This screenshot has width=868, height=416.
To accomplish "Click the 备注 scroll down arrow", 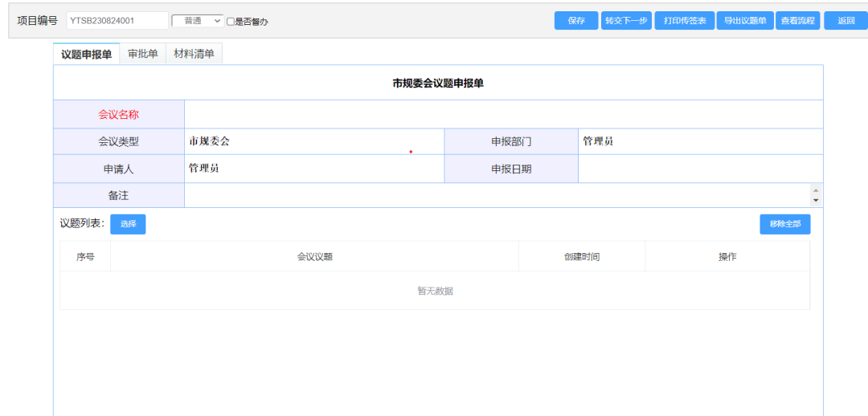I will coord(816,200).
